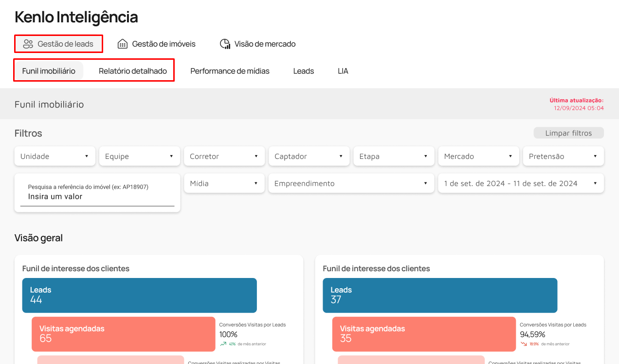Click the Última atualização timestamp text
This screenshot has width=619, height=364.
pos(577,104)
